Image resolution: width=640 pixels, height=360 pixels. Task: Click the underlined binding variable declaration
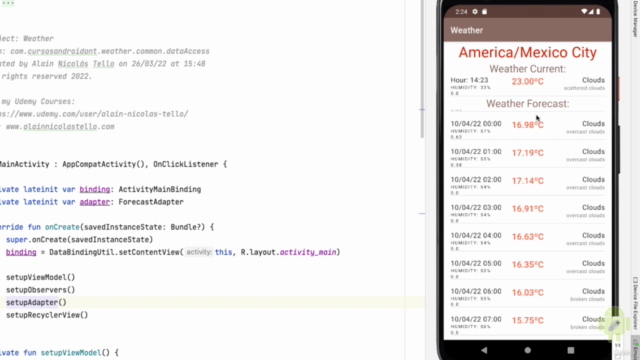[x=95, y=189]
